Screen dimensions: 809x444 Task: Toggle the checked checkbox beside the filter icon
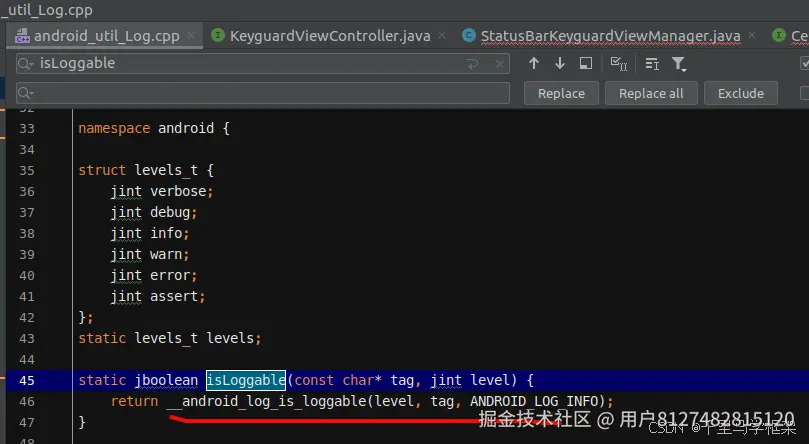point(804,63)
